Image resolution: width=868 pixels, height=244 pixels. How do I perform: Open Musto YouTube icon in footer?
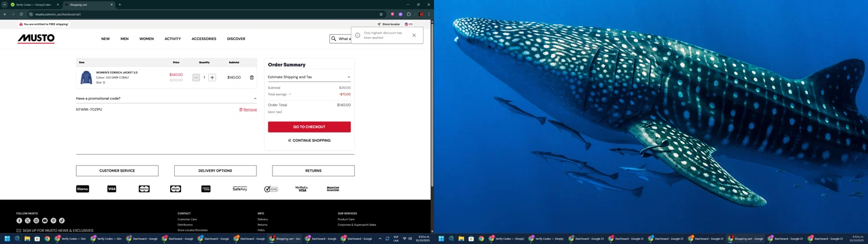(x=45, y=220)
